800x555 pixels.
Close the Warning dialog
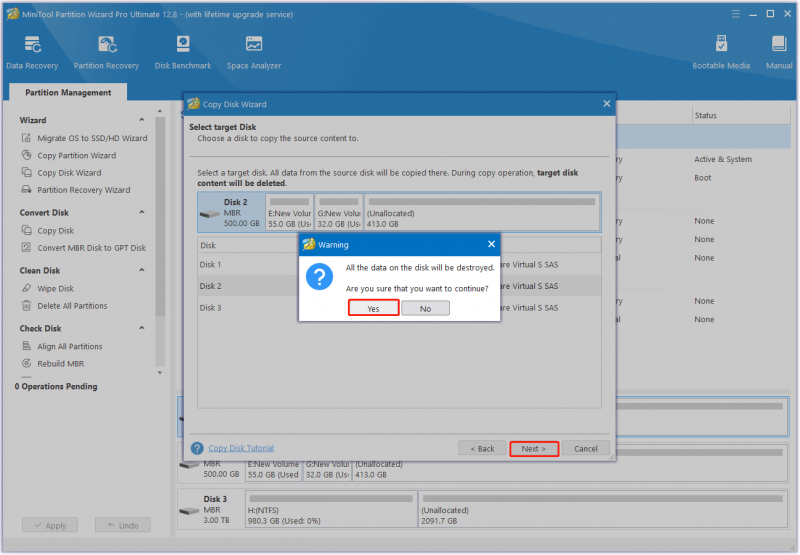(x=491, y=244)
